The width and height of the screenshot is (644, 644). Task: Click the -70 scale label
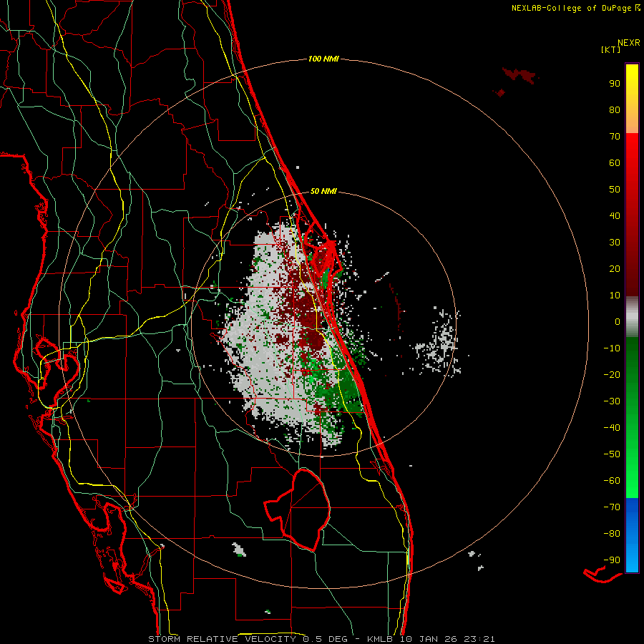tap(612, 507)
